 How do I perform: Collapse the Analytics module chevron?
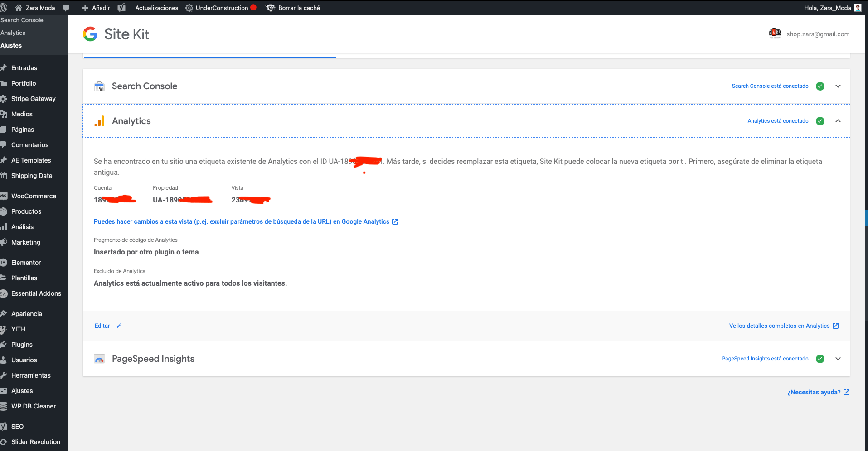point(838,121)
